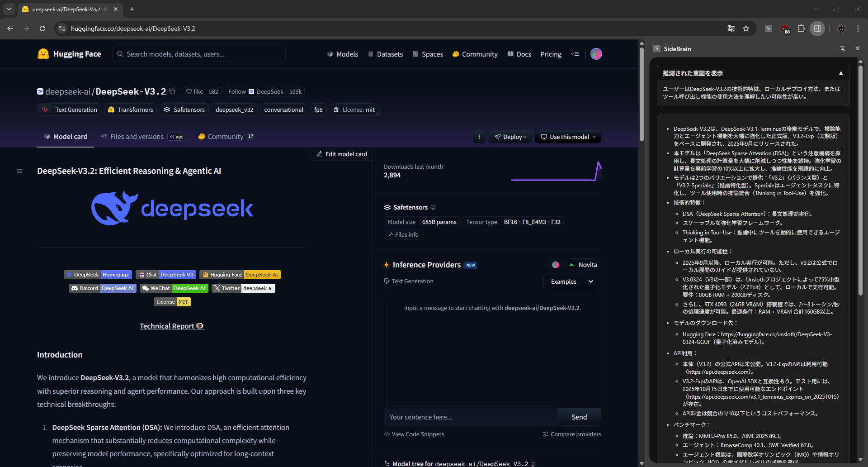Screen dimensions: 868x467
Task: Expand the Deploy dropdown
Action: click(x=511, y=137)
